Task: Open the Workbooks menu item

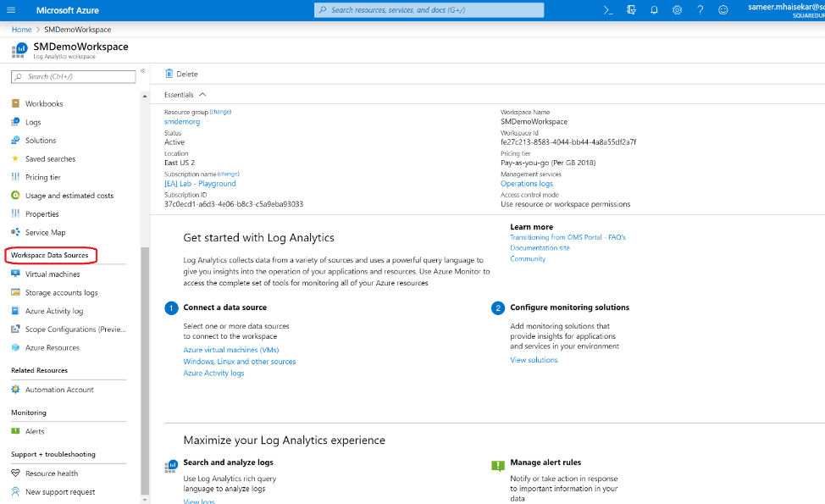Action: (44, 103)
